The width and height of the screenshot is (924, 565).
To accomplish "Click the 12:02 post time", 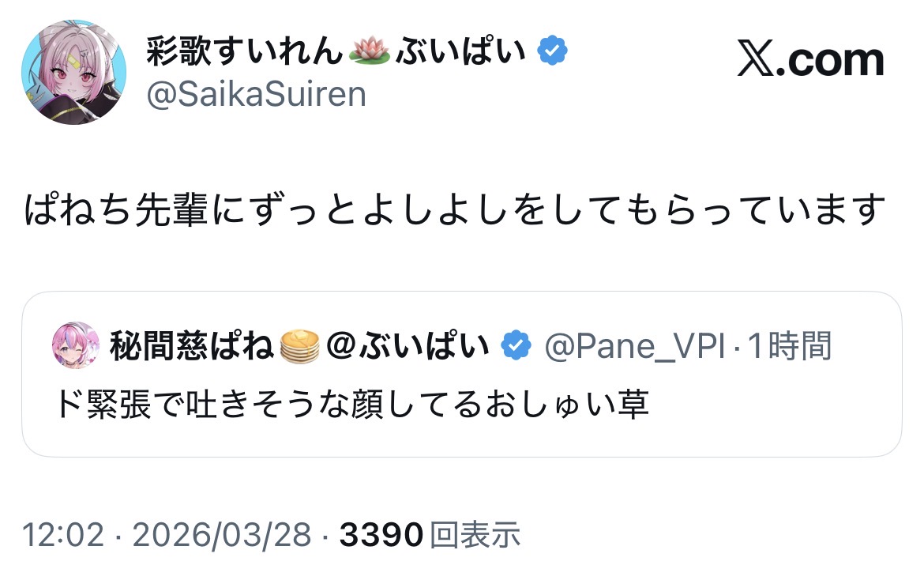I will click(x=63, y=535).
